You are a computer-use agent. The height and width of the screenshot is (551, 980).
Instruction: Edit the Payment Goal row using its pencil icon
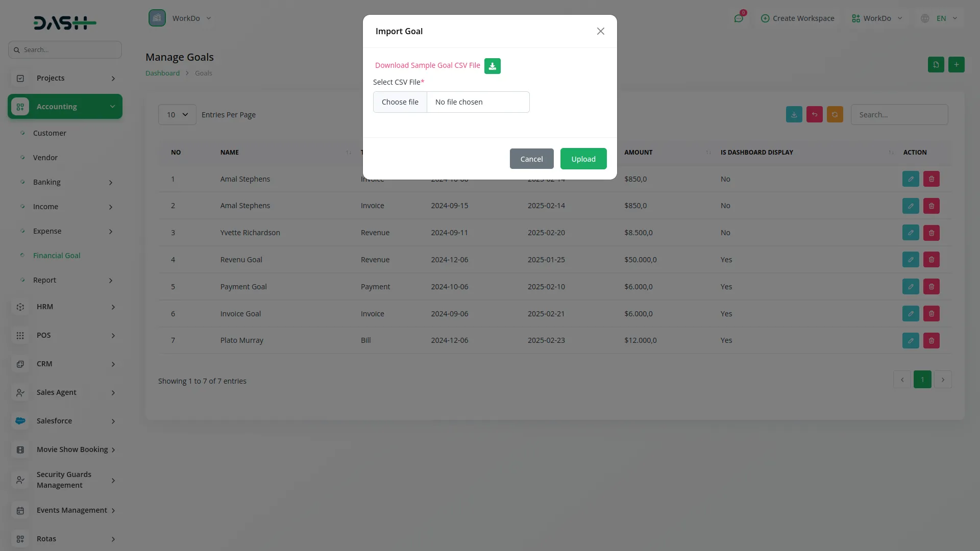click(911, 286)
